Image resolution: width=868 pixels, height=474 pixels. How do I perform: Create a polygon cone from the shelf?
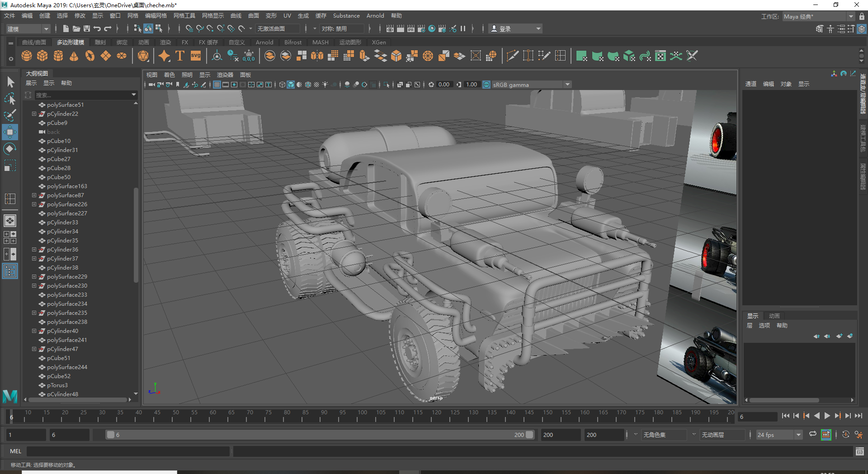tap(74, 56)
